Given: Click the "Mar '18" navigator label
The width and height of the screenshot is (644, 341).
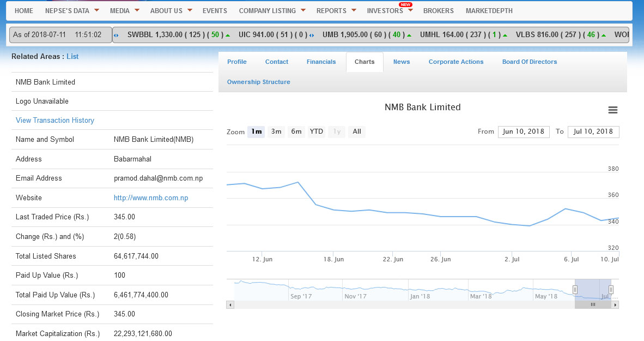Looking at the screenshot, I should click(481, 296).
